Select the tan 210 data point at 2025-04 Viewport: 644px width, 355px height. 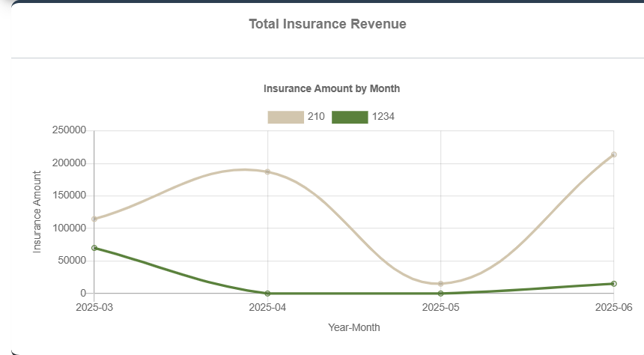267,172
